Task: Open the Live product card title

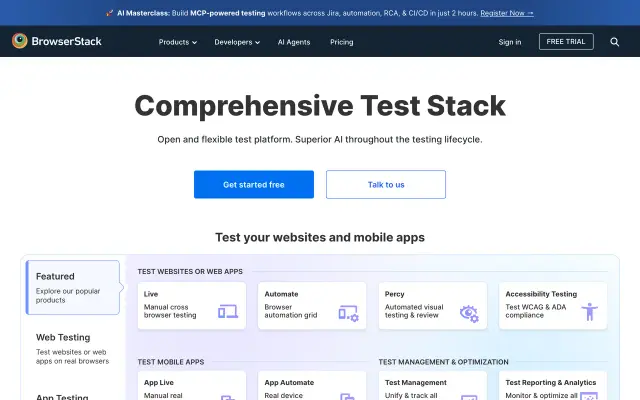Action: point(151,294)
